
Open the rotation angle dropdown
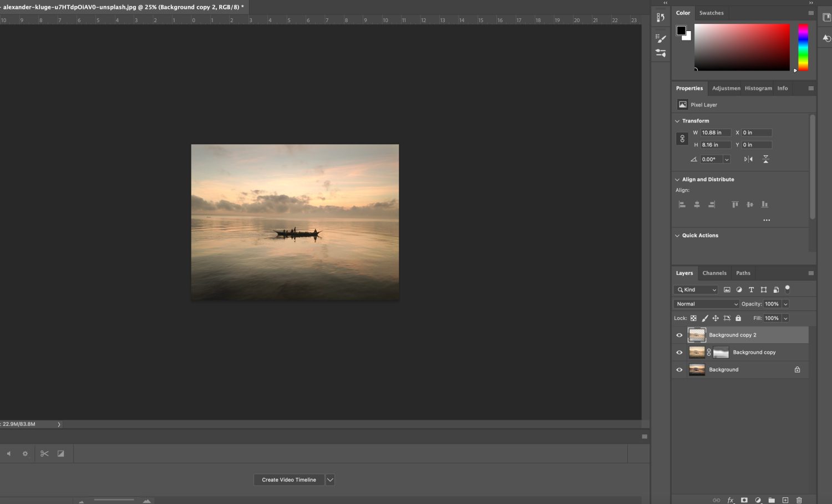pos(727,159)
